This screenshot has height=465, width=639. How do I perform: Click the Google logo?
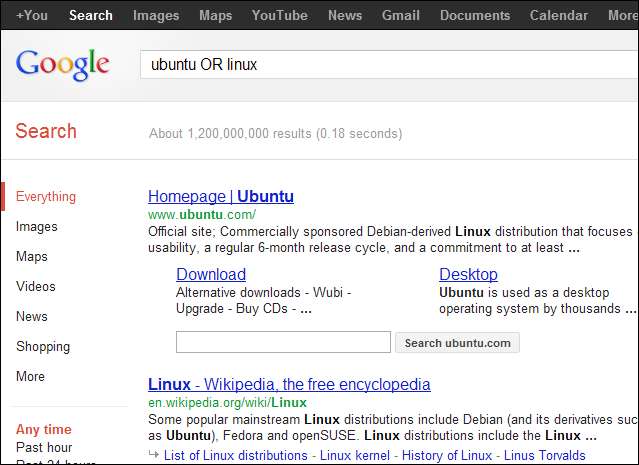coord(63,64)
